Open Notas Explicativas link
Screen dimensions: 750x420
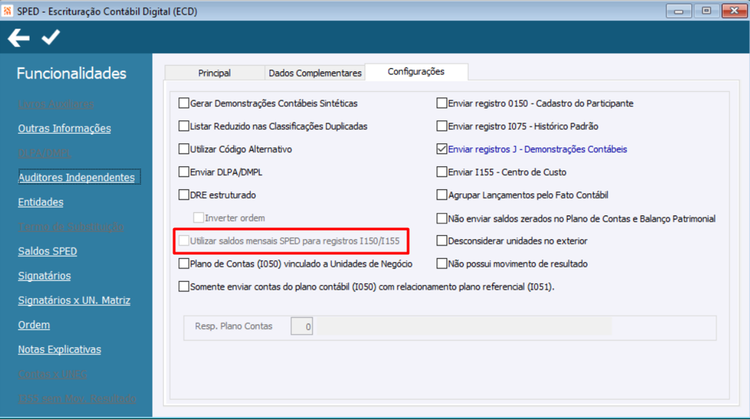point(59,350)
